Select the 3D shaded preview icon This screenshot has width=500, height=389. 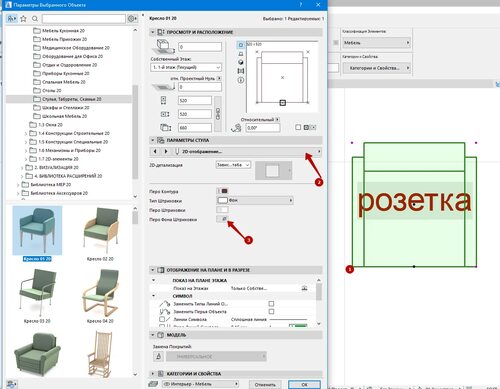pos(241,62)
